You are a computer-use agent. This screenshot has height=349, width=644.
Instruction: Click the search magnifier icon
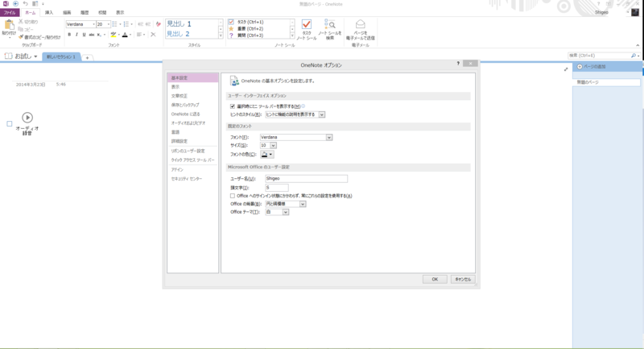pos(634,56)
